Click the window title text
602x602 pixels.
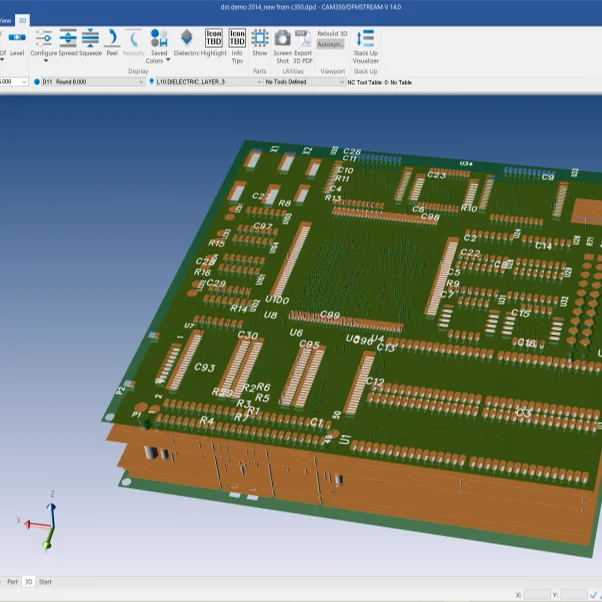311,7
